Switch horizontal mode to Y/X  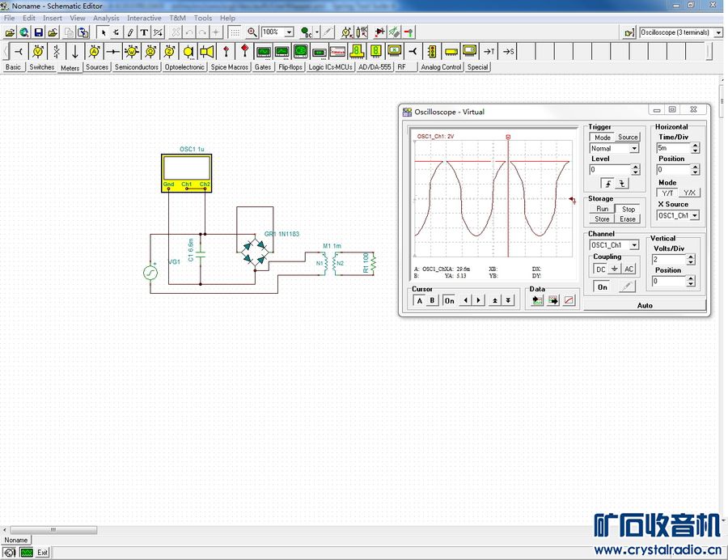(688, 193)
